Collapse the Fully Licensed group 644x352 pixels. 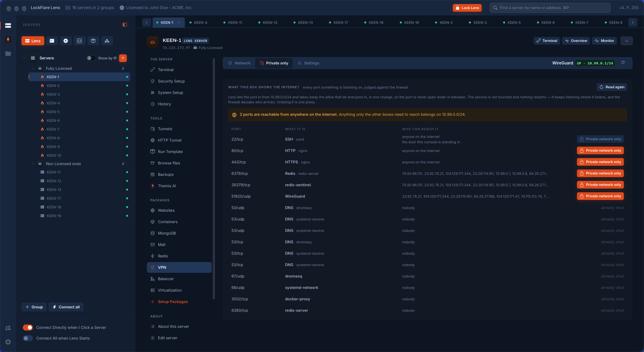point(33,68)
